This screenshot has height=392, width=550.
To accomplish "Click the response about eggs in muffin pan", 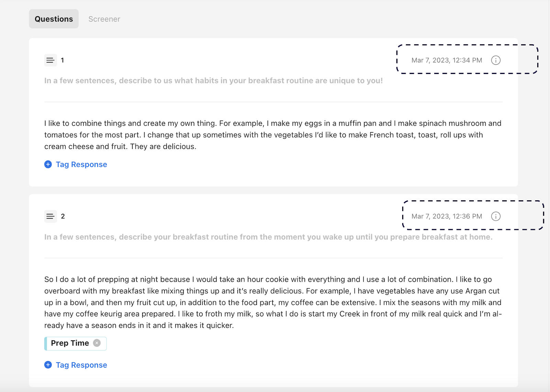I will pos(273,135).
